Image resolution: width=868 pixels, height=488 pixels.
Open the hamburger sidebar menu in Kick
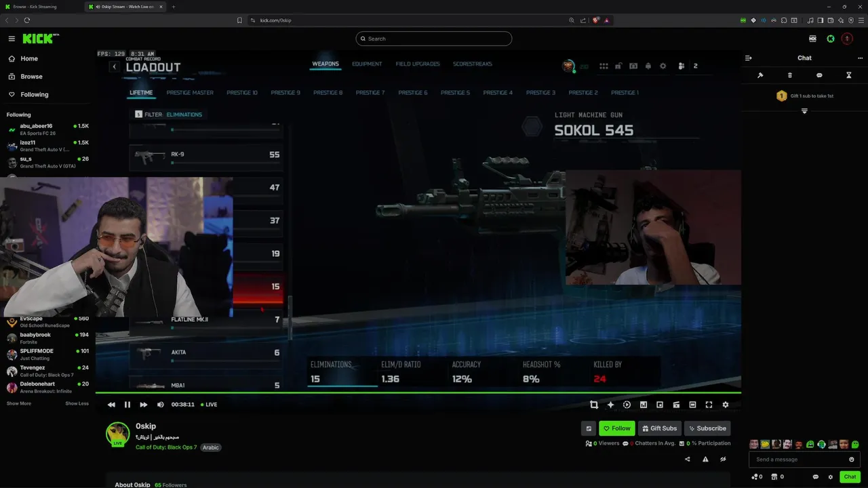(12, 39)
